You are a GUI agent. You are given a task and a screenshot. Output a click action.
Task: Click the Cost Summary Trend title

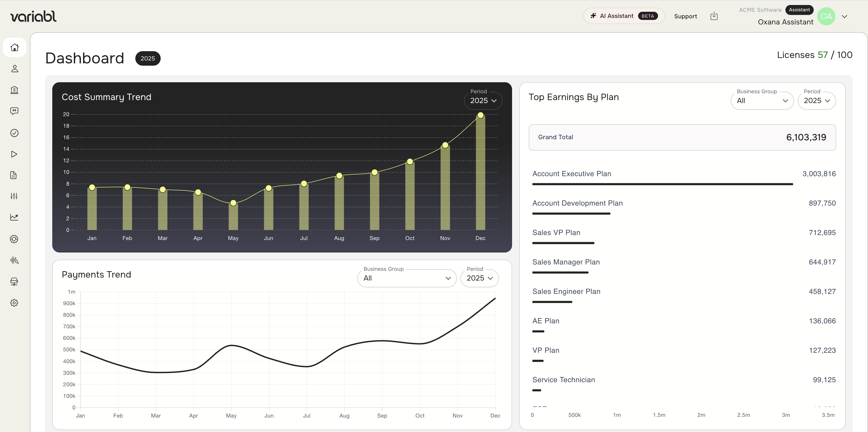pos(107,97)
